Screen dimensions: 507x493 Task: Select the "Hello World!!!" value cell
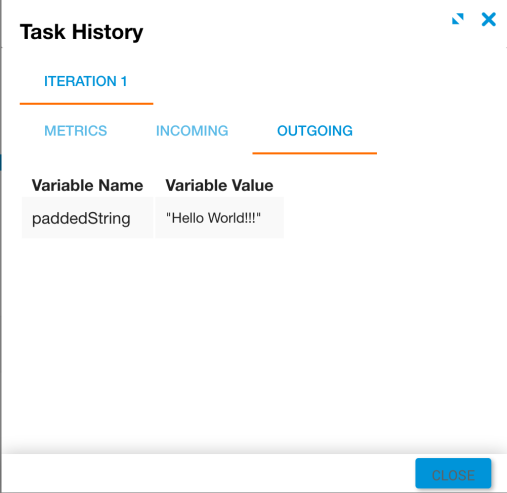[x=220, y=218]
